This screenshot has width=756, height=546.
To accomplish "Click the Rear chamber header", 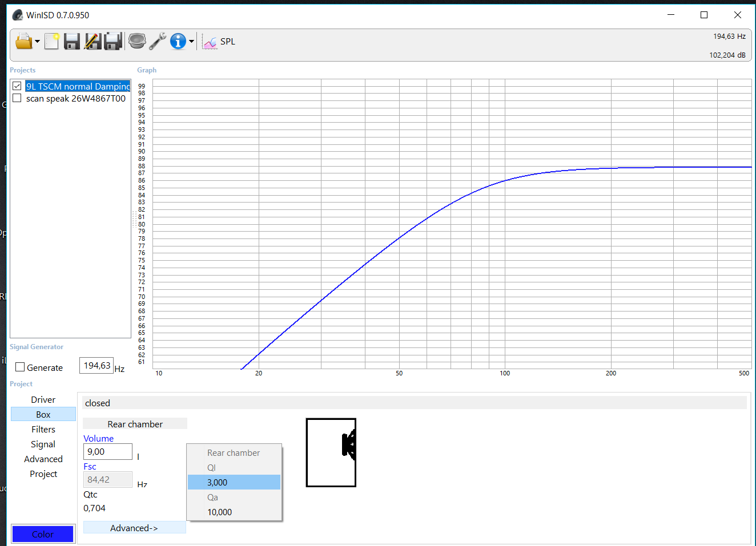I will pyautogui.click(x=135, y=424).
